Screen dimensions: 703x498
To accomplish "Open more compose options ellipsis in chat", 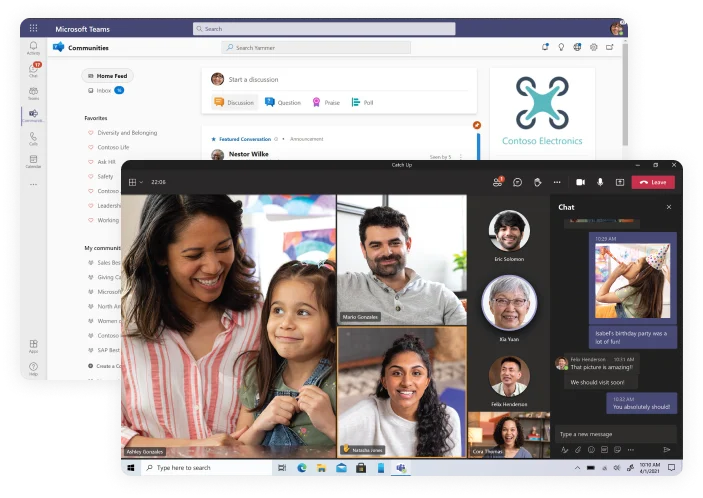I will (631, 450).
